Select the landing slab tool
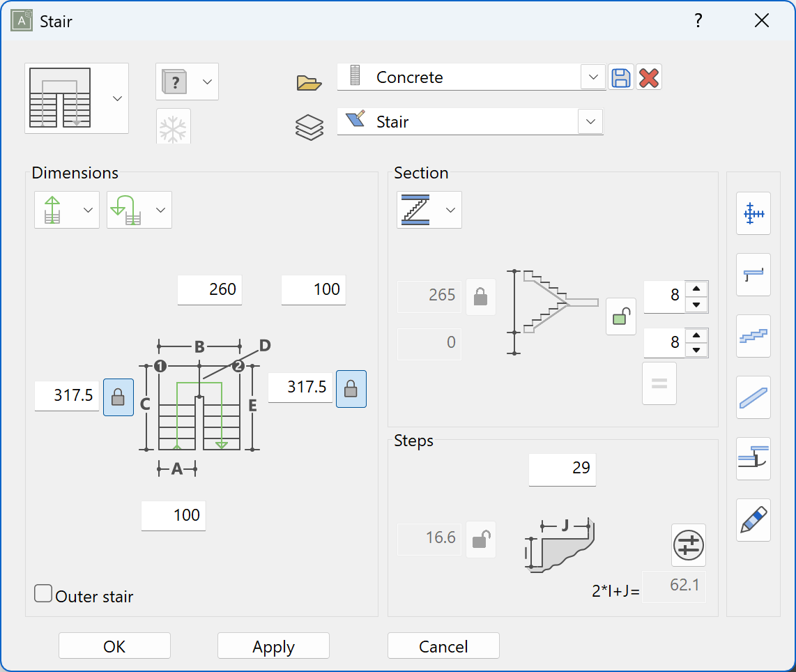The height and width of the screenshot is (672, 796). tap(753, 275)
